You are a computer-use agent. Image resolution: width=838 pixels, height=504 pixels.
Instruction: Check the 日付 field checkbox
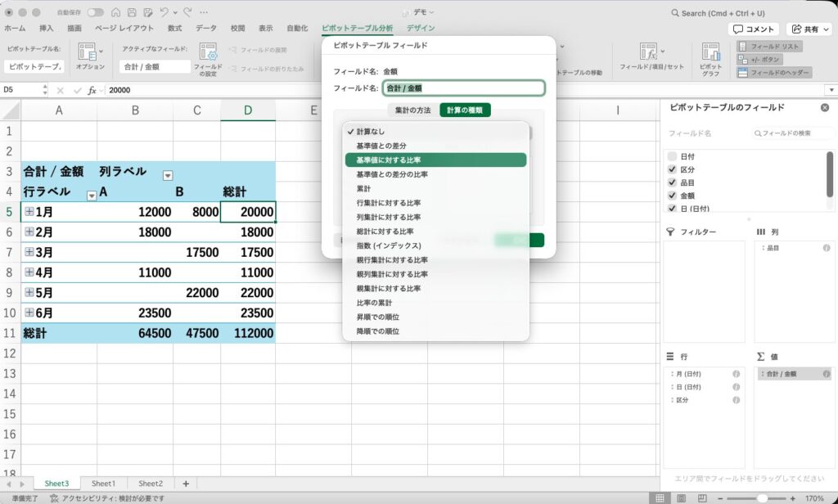click(x=673, y=156)
